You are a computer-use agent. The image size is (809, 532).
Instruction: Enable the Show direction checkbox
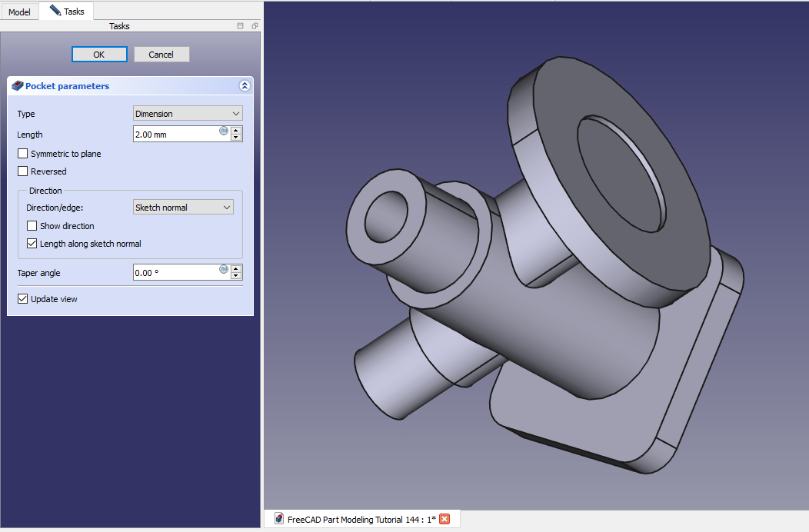click(x=32, y=226)
